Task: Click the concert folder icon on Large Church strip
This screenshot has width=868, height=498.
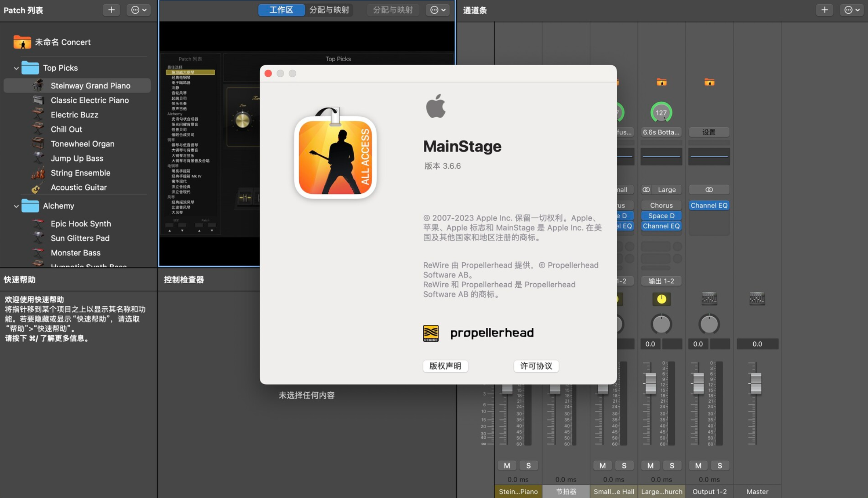Action: coord(661,82)
